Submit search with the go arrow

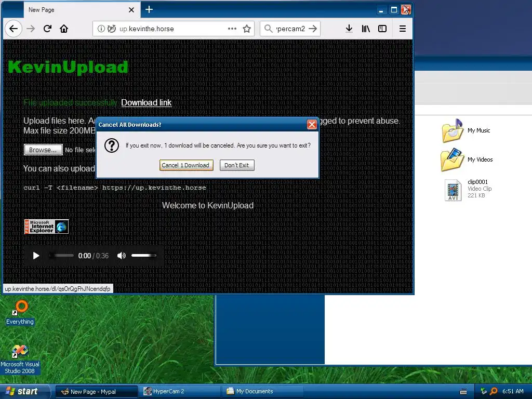pos(313,29)
